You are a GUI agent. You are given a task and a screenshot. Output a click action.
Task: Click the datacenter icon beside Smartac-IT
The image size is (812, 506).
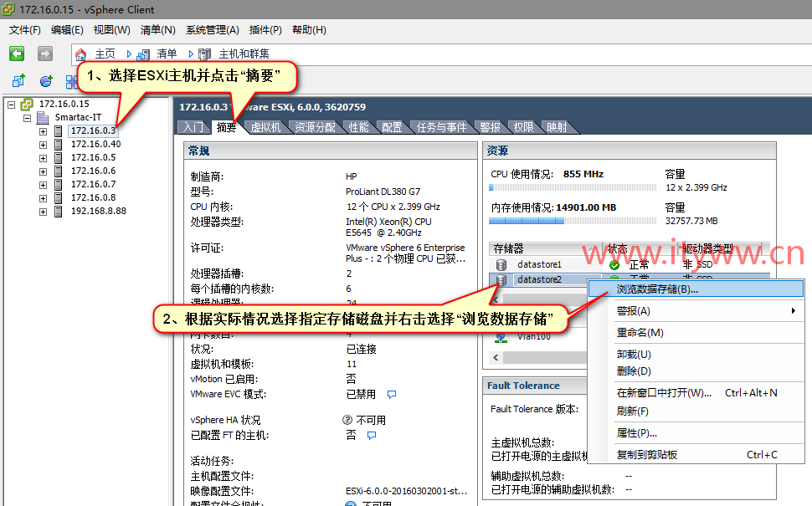tap(43, 118)
